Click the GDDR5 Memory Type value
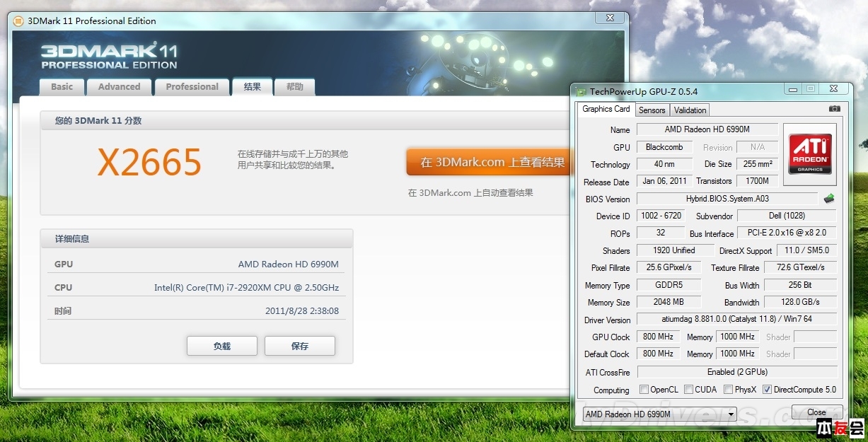Viewport: 868px width, 442px height. pyautogui.click(x=669, y=285)
